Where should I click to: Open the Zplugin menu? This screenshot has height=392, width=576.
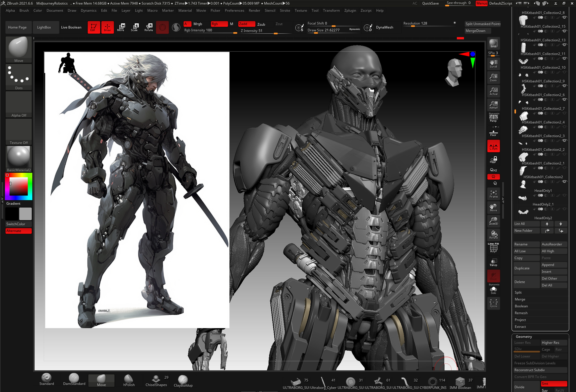point(350,10)
